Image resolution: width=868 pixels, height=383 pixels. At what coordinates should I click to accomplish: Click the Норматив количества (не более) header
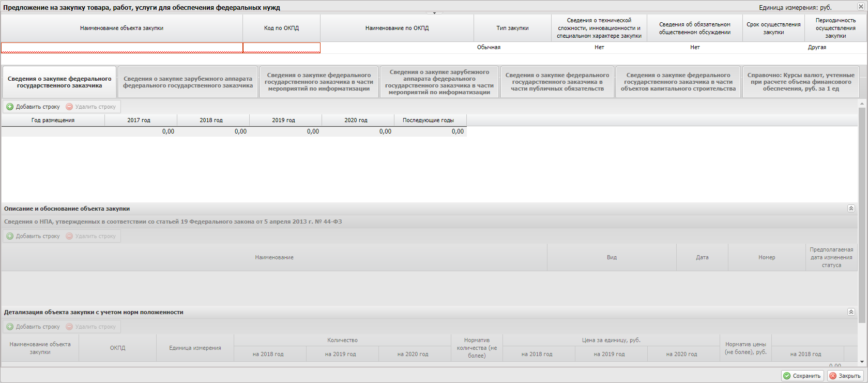[477, 348]
